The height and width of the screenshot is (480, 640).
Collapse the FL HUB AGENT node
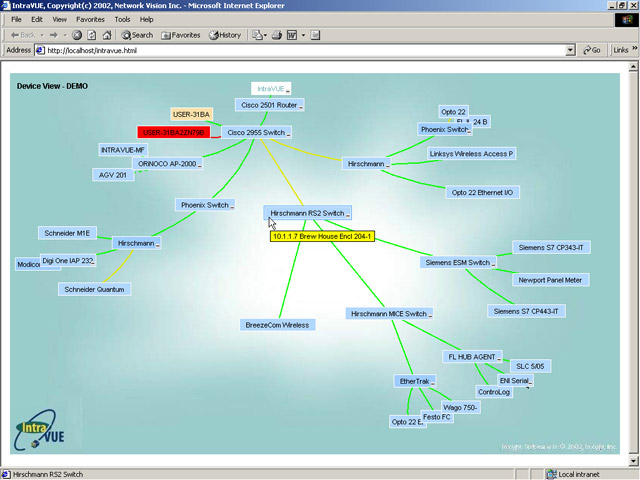pyautogui.click(x=499, y=359)
